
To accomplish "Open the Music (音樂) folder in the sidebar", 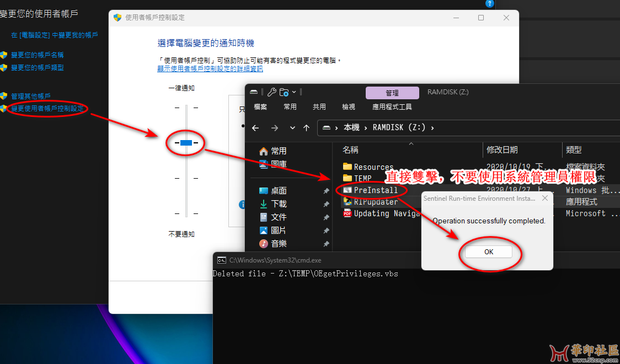I will click(279, 243).
